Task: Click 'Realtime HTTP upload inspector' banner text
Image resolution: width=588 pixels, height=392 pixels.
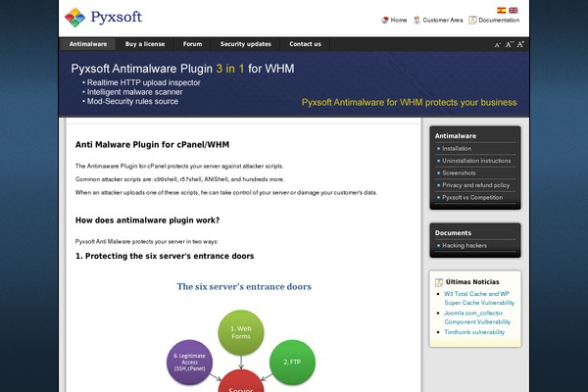Action: (x=144, y=82)
